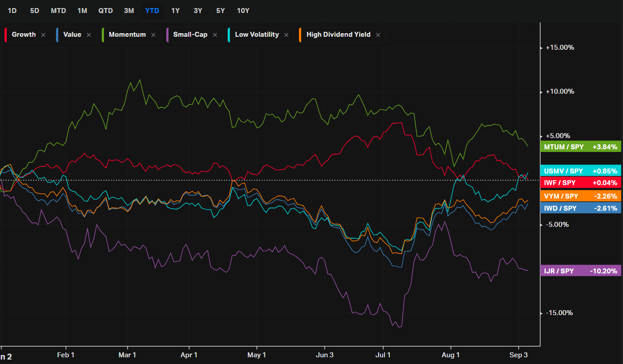The height and width of the screenshot is (364, 623).
Task: Click the Aug 1 date label
Action: pos(450,355)
